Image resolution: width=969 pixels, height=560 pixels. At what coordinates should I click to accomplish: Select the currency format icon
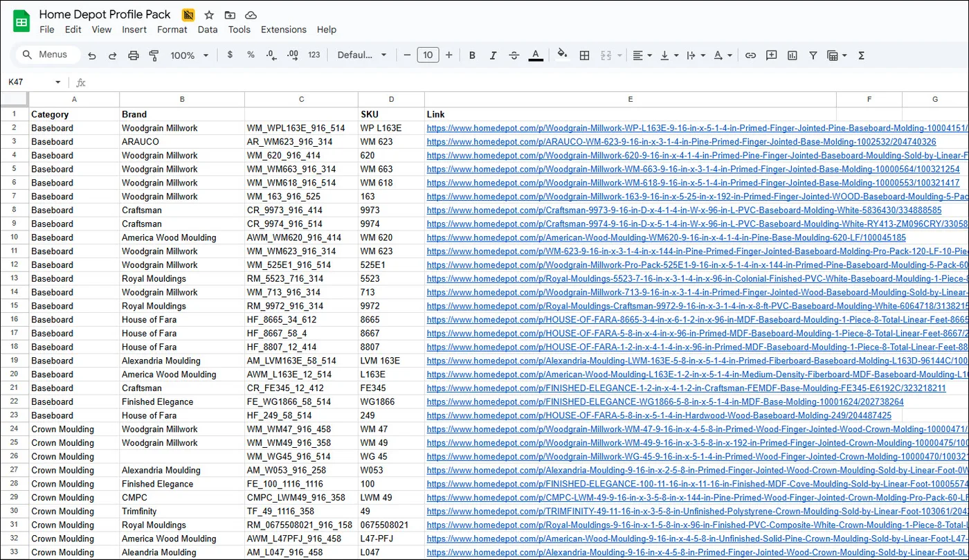tap(230, 55)
